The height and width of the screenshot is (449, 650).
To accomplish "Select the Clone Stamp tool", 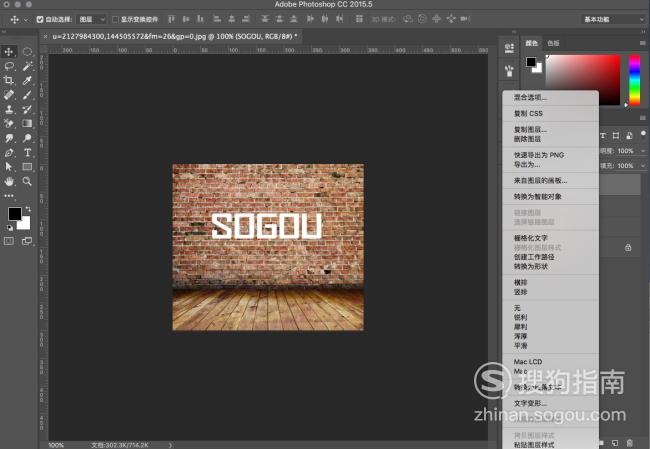I will click(x=9, y=109).
